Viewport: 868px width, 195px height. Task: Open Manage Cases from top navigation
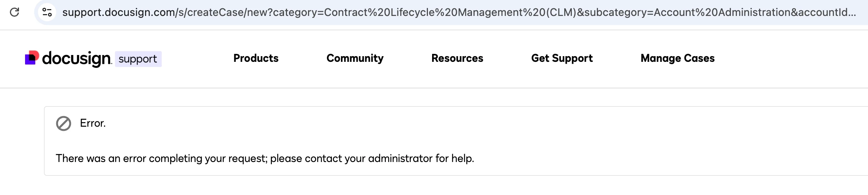pos(677,58)
